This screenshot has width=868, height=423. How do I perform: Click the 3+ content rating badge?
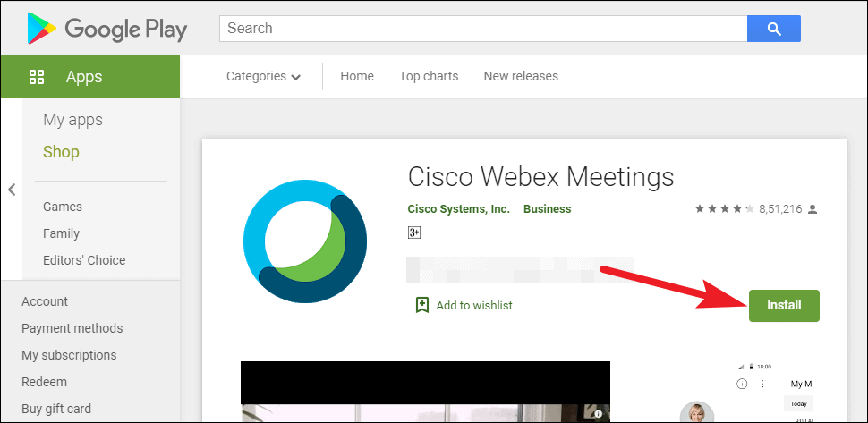[x=414, y=233]
